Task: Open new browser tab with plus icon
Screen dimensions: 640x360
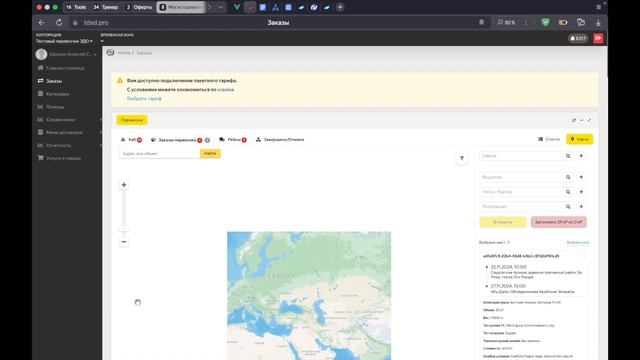Action: pos(340,7)
